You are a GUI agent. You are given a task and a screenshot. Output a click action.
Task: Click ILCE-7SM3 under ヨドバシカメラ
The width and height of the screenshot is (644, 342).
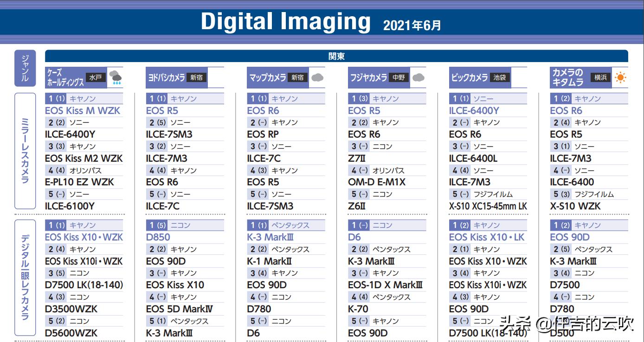[169, 134]
